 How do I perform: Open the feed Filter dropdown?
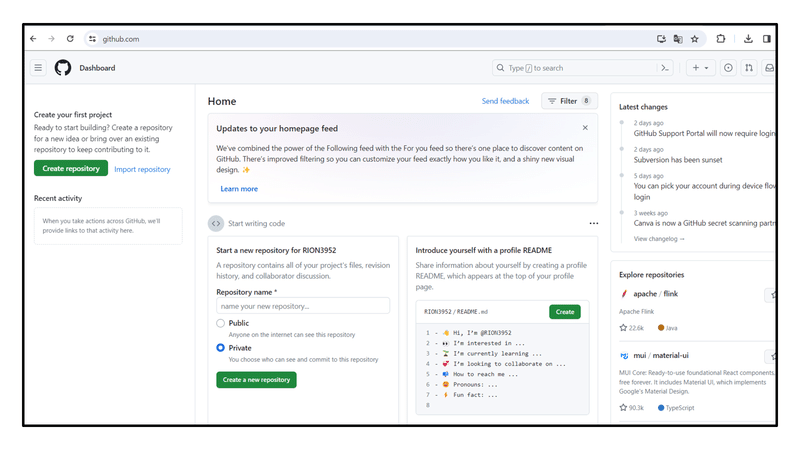(569, 101)
